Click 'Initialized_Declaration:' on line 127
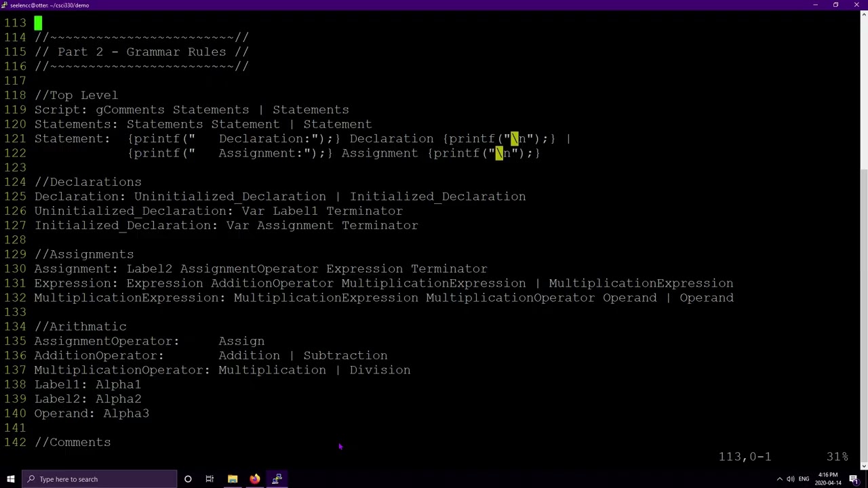This screenshot has height=488, width=868. (126, 225)
